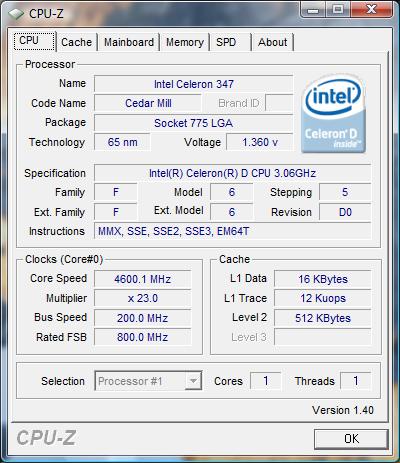The width and height of the screenshot is (400, 463).
Task: Click the Intel Celeron D logo badge
Action: coord(334,114)
